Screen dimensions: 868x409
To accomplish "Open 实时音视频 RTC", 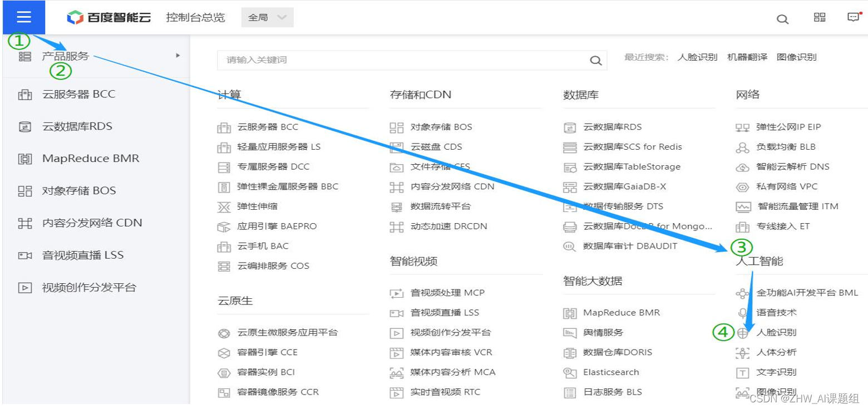I will (445, 392).
